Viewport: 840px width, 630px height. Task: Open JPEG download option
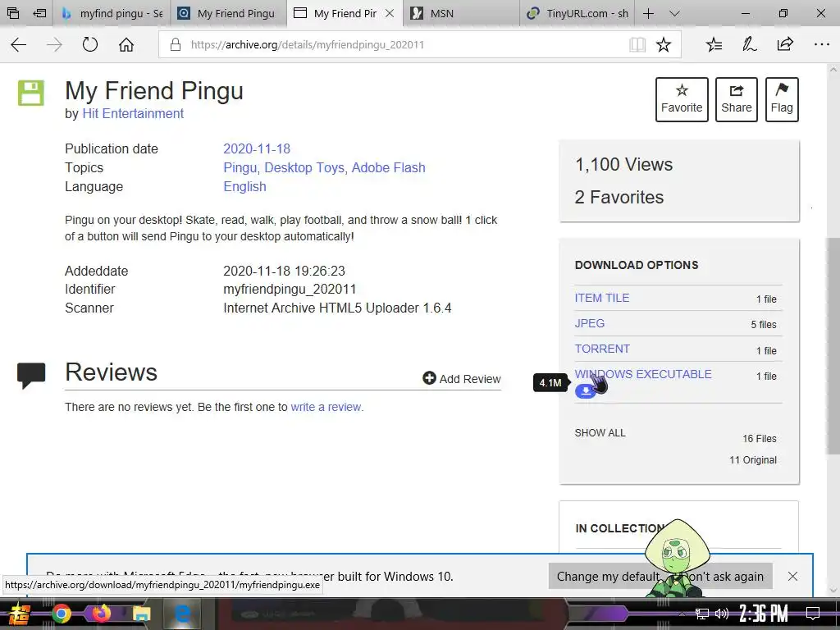pos(590,323)
